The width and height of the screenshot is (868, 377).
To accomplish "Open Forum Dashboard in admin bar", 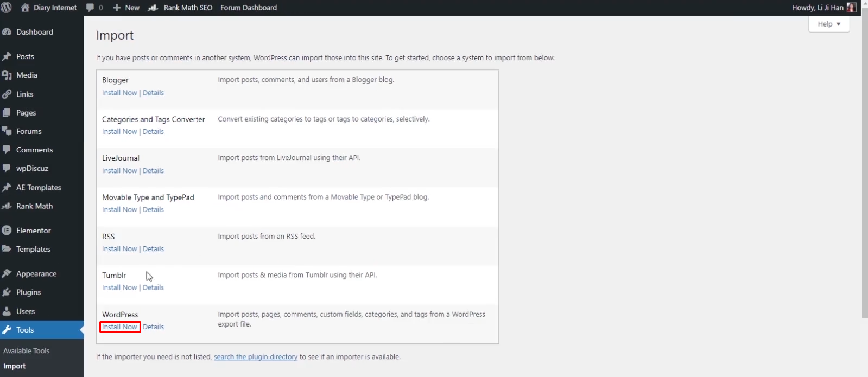I will click(x=249, y=8).
